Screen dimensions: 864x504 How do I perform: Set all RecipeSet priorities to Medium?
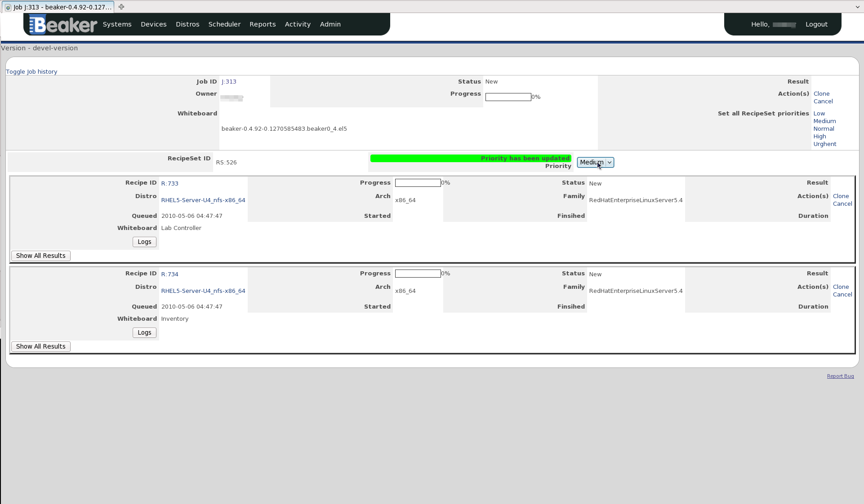824,121
